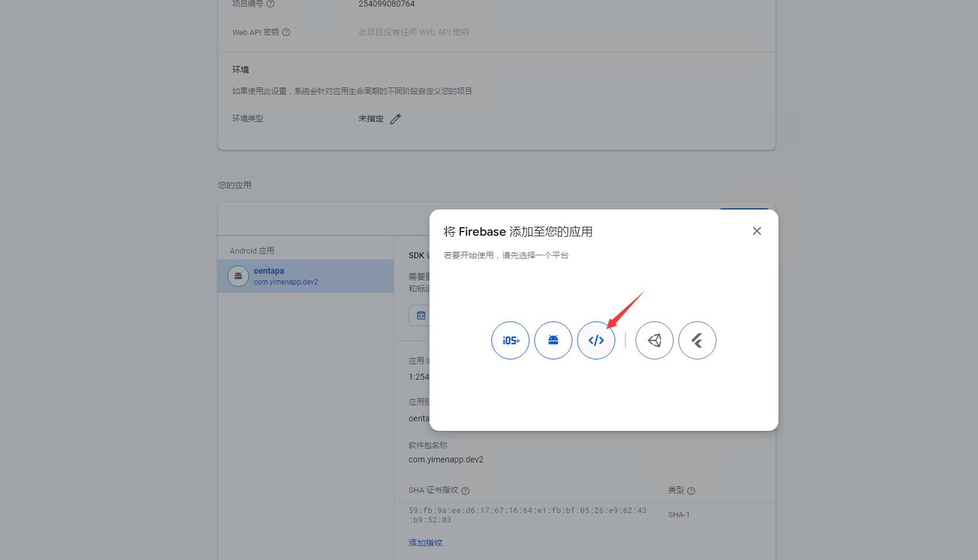Click the 未指定 environment type value
Screen dimensions: 978x560
point(371,118)
